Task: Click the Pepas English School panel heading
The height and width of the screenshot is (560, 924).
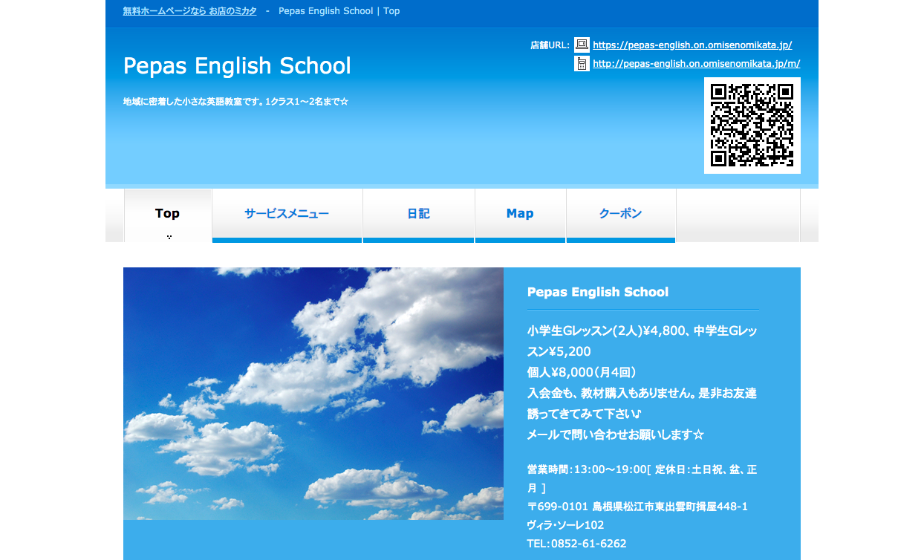Action: (x=598, y=292)
